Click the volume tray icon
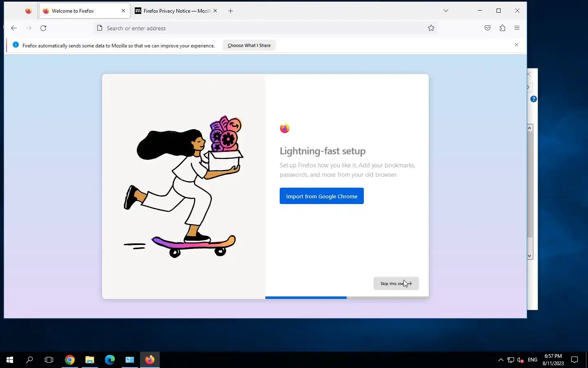 (521, 360)
